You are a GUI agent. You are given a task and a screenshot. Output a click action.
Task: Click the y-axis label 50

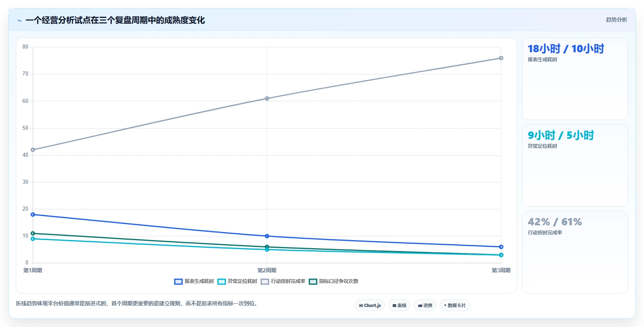click(25, 128)
